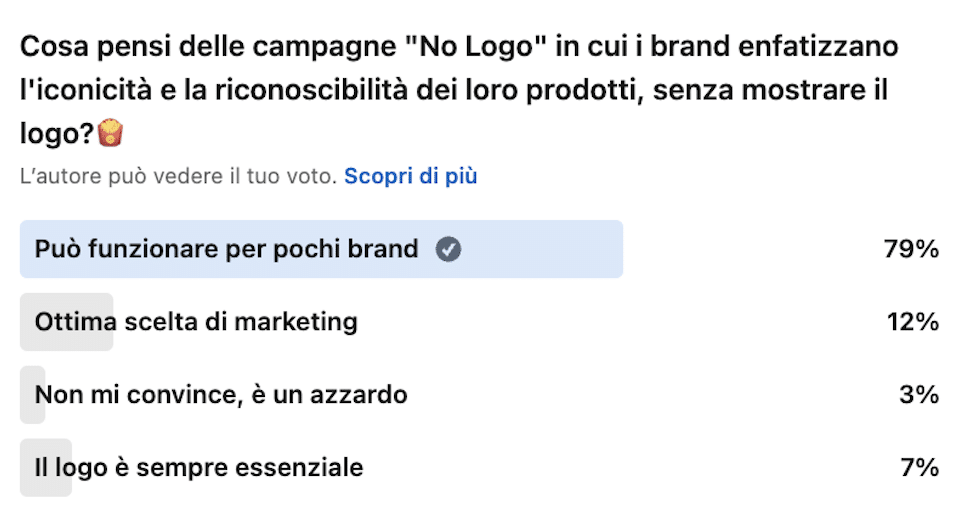Pick "Il logo è sempre essenziale" option
Screen dimensions: 964x528
[x=198, y=467]
